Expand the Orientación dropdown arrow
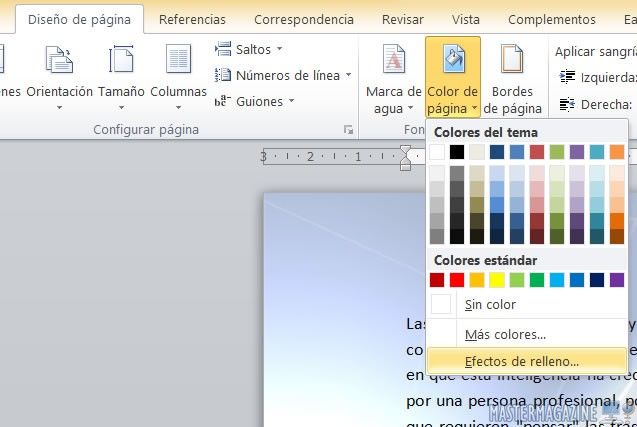This screenshot has height=427, width=637. [59, 108]
